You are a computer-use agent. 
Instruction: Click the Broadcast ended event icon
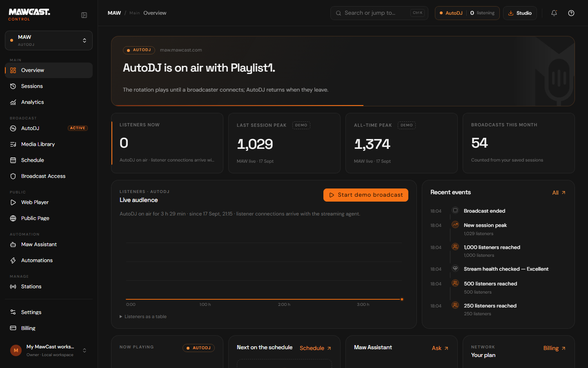[x=455, y=211]
